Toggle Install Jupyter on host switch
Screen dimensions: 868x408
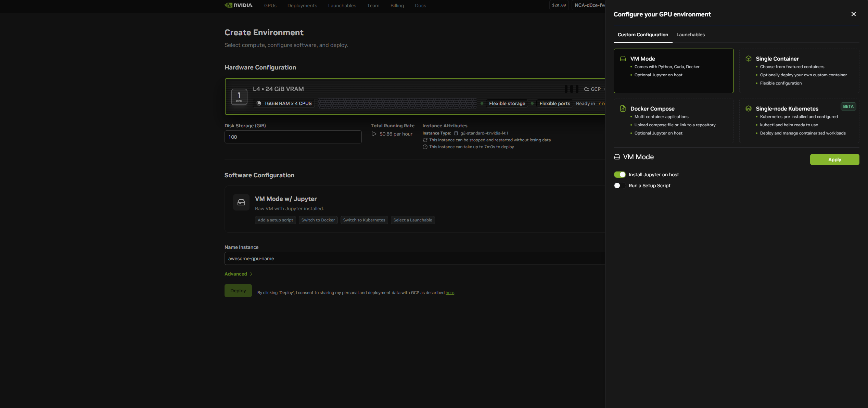[620, 175]
